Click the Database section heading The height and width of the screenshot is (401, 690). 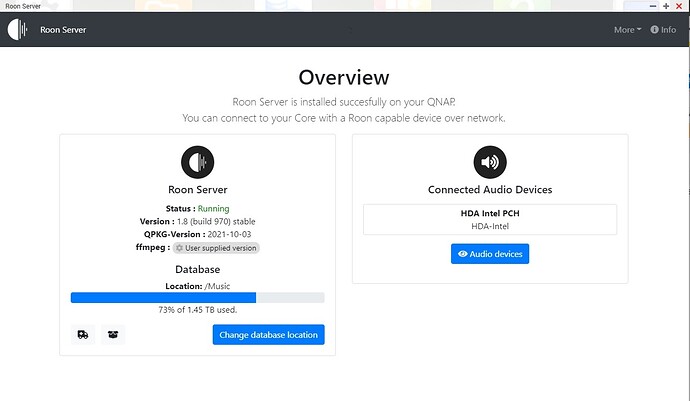[x=198, y=269]
